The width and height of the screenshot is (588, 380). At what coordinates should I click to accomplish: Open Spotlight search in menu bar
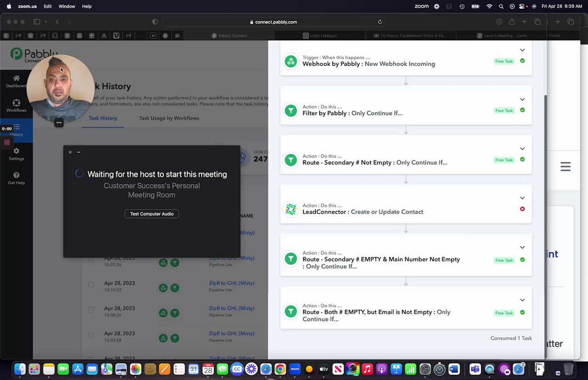501,6
